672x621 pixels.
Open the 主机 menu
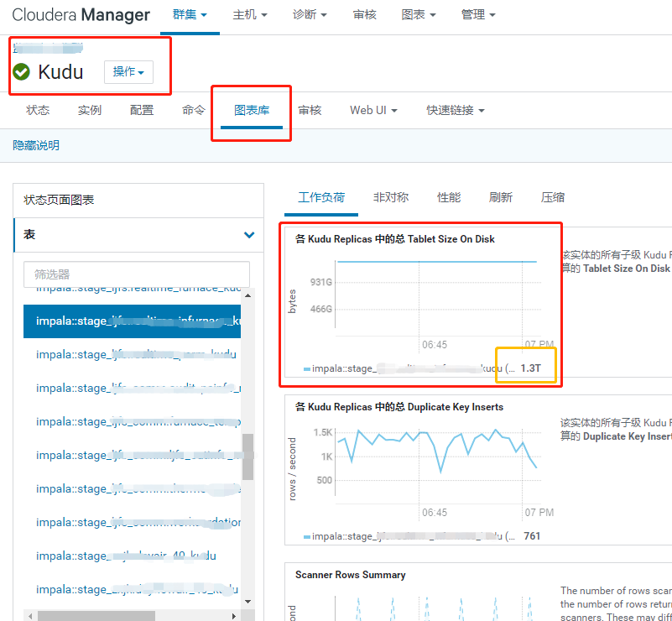click(x=250, y=14)
